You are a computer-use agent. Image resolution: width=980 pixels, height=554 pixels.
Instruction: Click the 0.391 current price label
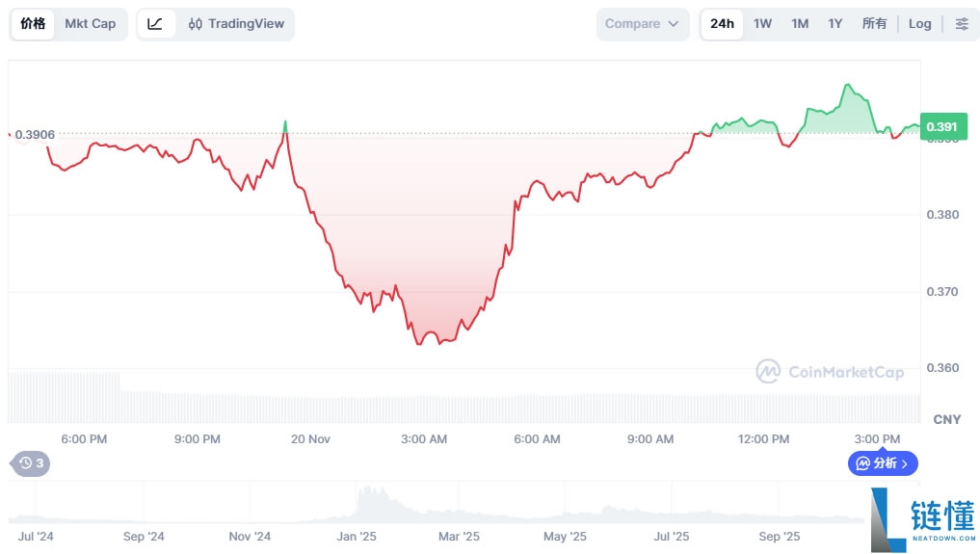(x=940, y=126)
